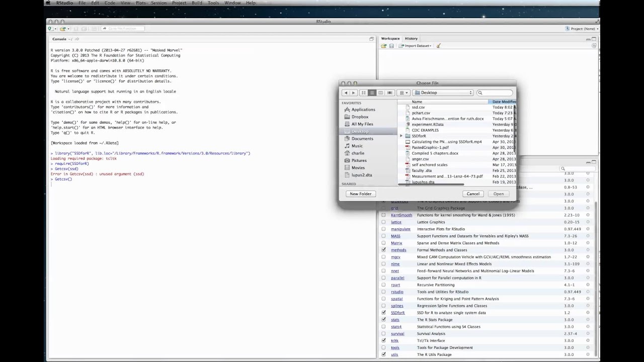
Task: Select Applications in the Favorites sidebar
Action: [363, 110]
